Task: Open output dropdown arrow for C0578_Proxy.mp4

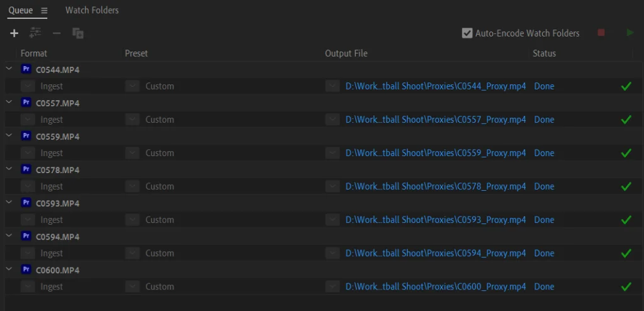Action: pyautogui.click(x=332, y=186)
